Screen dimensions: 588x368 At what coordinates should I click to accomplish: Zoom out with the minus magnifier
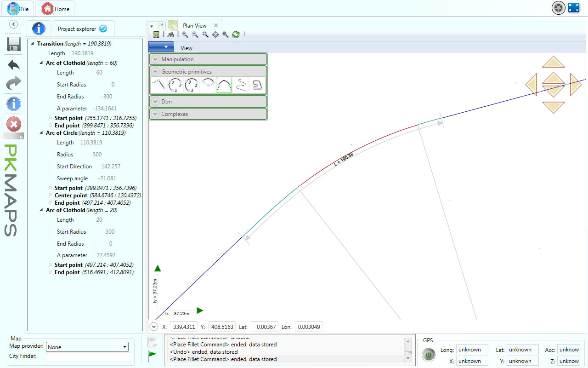(x=195, y=34)
